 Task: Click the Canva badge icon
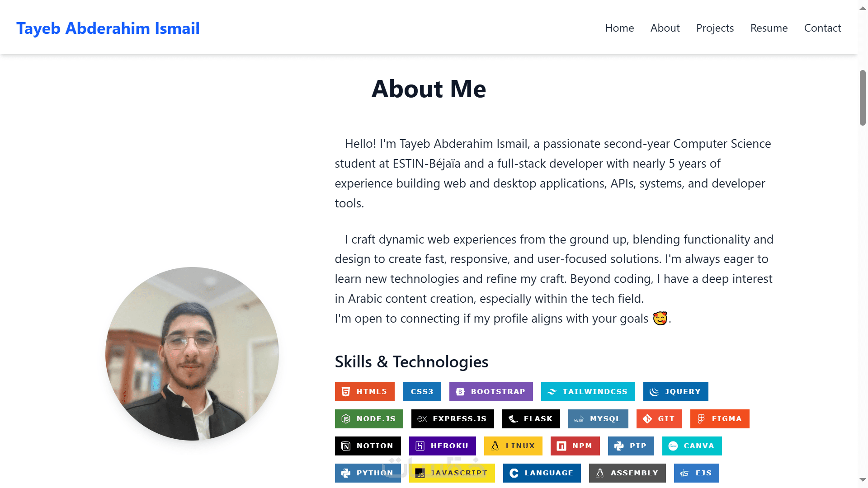point(673,446)
